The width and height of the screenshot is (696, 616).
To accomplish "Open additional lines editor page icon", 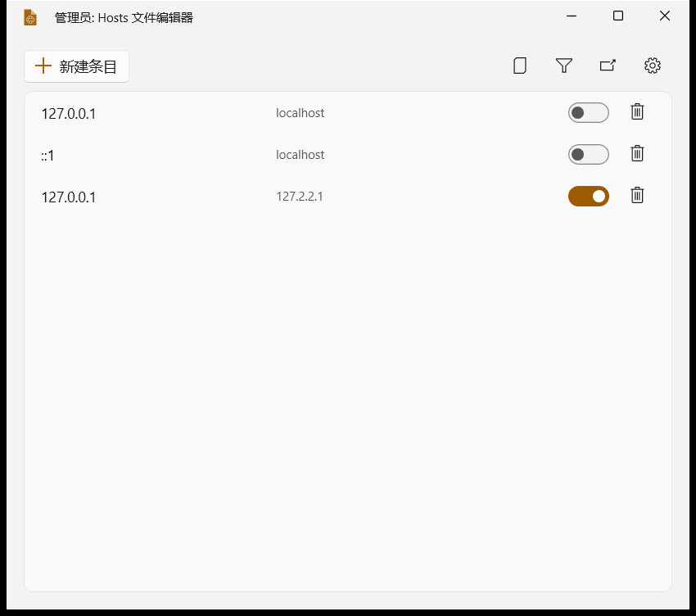I will click(520, 66).
